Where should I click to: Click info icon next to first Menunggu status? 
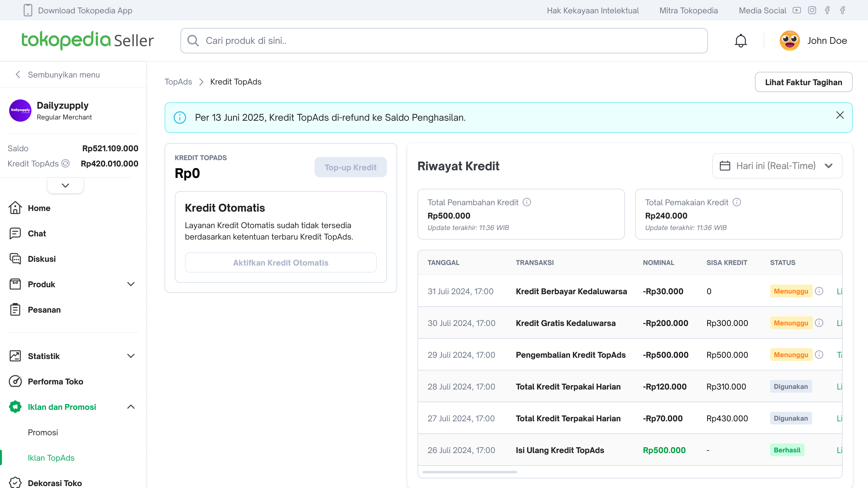pyautogui.click(x=819, y=291)
